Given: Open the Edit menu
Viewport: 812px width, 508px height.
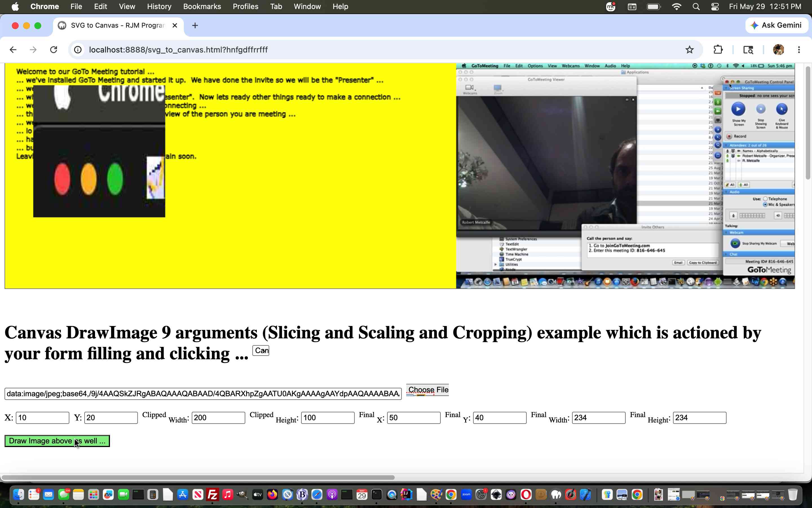Looking at the screenshot, I should click(x=100, y=6).
